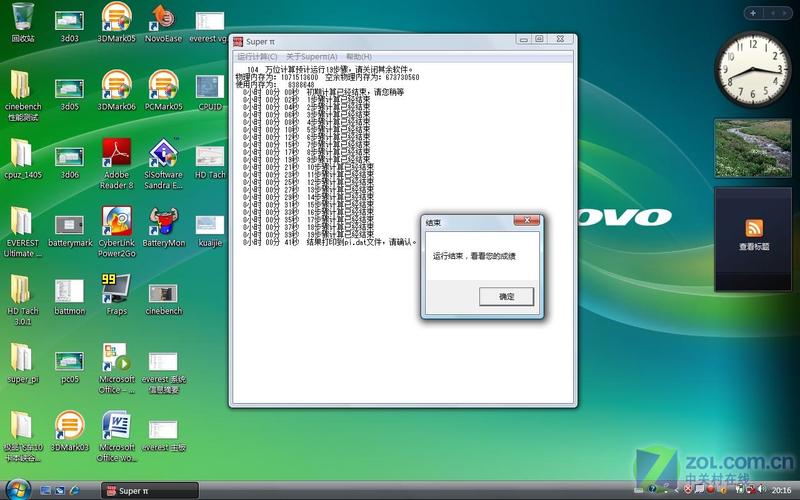Select the 结果打印到pi.dat文件 result line

329,242
